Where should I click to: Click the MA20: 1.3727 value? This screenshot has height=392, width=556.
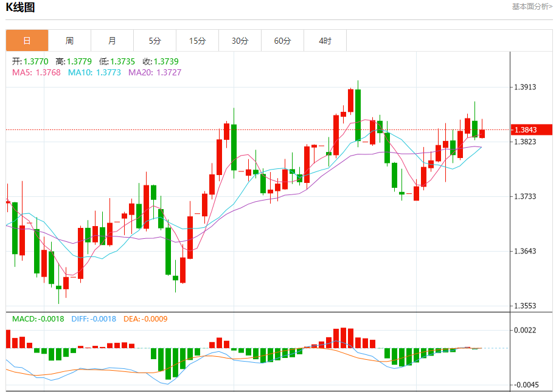(x=155, y=72)
